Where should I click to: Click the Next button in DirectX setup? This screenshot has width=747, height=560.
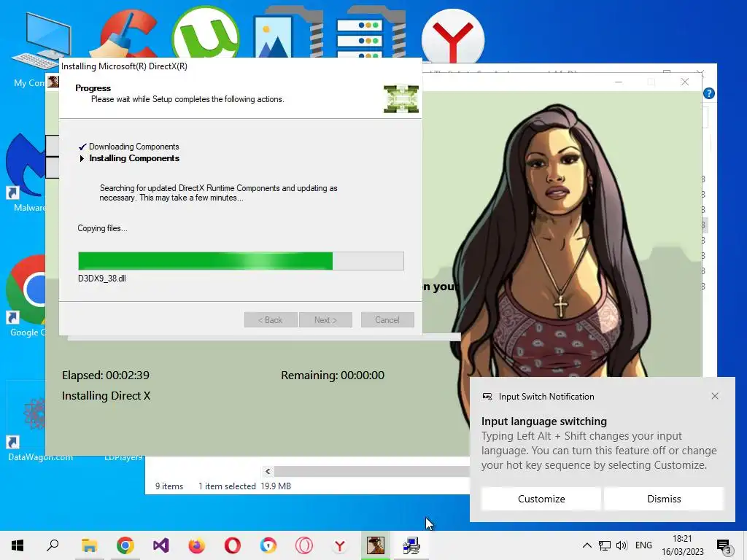tap(325, 320)
